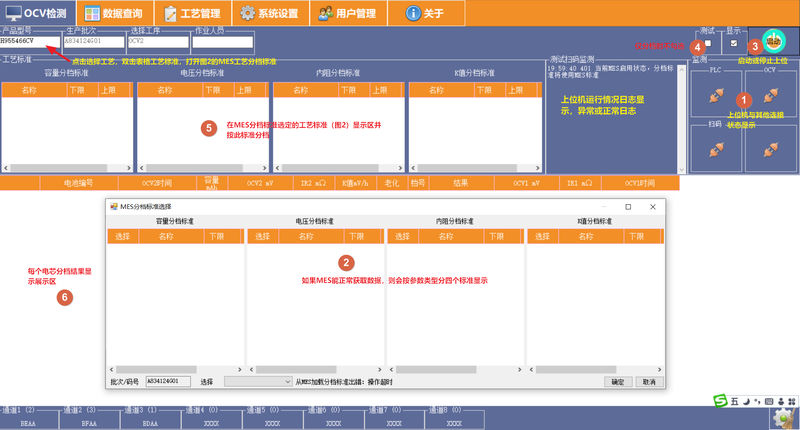800x430 pixels.
Task: Uncheck the 显示 checkbox
Action: (734, 43)
